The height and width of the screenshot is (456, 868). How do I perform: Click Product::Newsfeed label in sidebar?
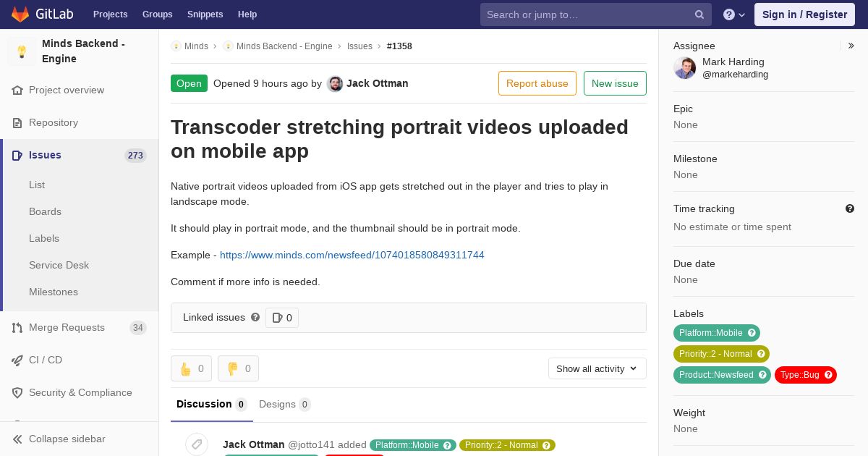tap(716, 375)
